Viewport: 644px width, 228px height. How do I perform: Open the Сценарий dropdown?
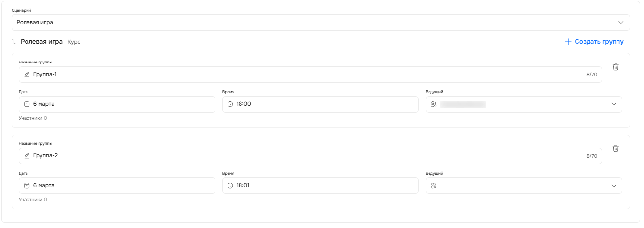321,23
